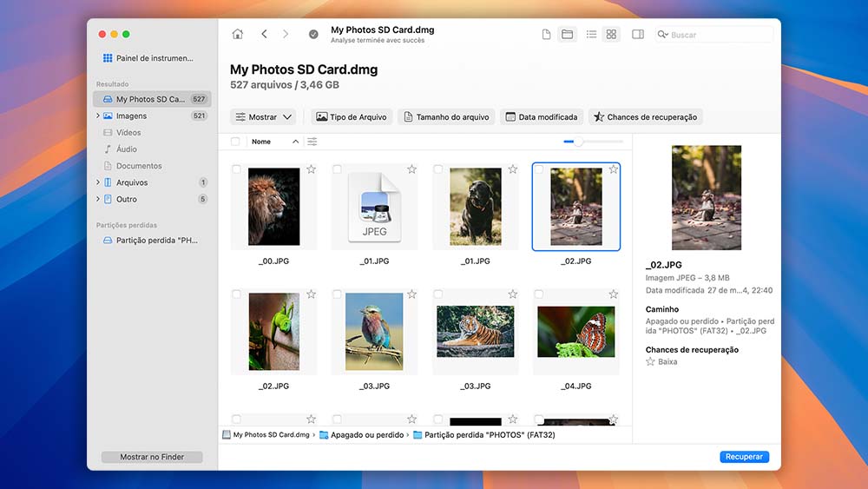Click the scan complete checkmark icon

[x=313, y=35]
